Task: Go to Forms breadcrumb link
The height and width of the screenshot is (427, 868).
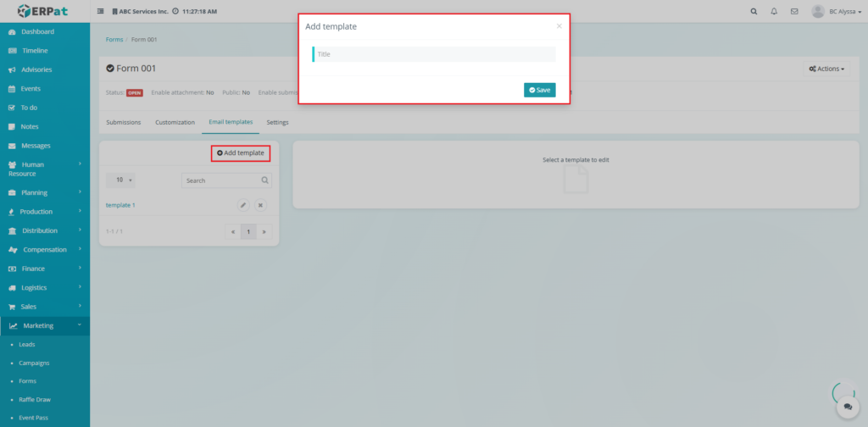Action: [114, 40]
